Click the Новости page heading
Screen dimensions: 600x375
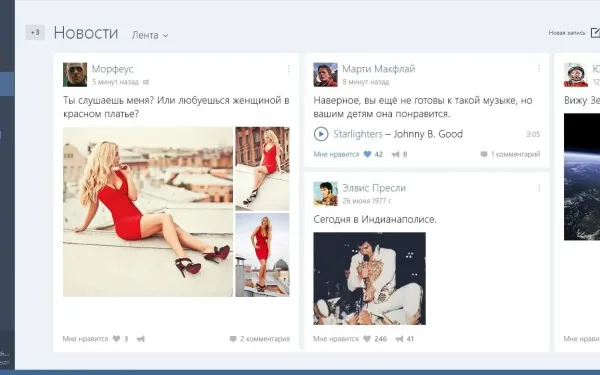(86, 33)
